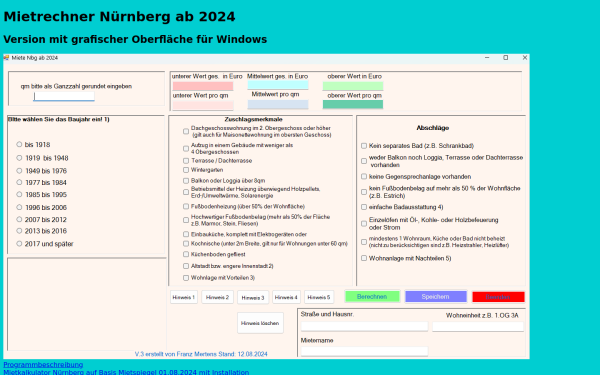Viewport: 600px width, 375px height.
Task: Click the Miete Nbg app icon in title bar
Action: pyautogui.click(x=6, y=58)
